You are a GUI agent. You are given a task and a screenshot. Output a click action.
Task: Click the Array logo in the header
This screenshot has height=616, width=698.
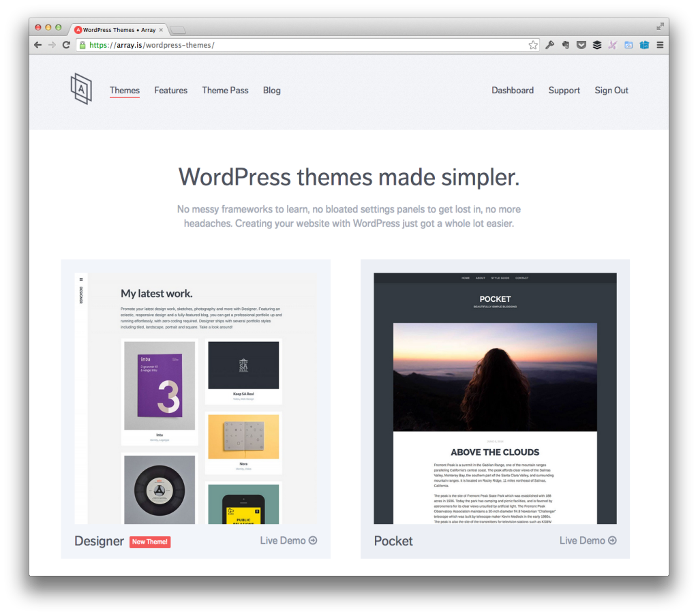point(82,89)
